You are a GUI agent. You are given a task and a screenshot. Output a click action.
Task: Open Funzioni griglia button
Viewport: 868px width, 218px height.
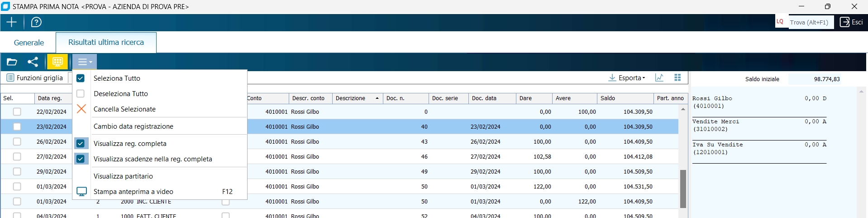click(x=35, y=78)
